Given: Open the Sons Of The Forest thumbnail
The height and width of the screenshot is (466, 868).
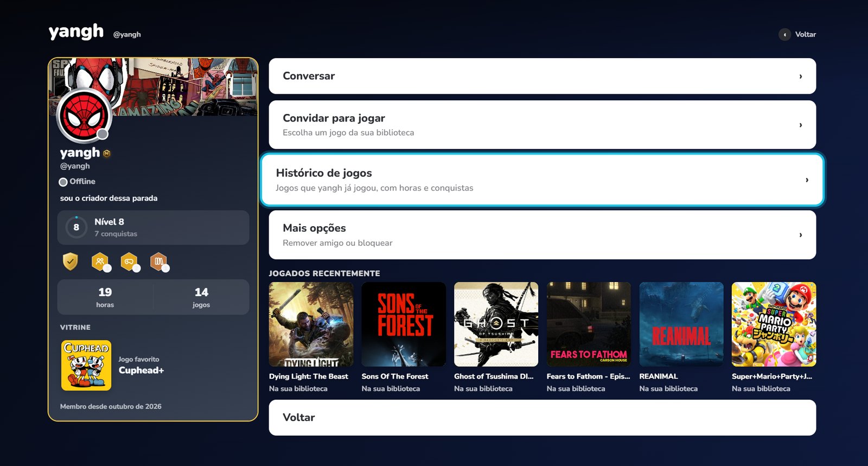Looking at the screenshot, I should coord(404,324).
